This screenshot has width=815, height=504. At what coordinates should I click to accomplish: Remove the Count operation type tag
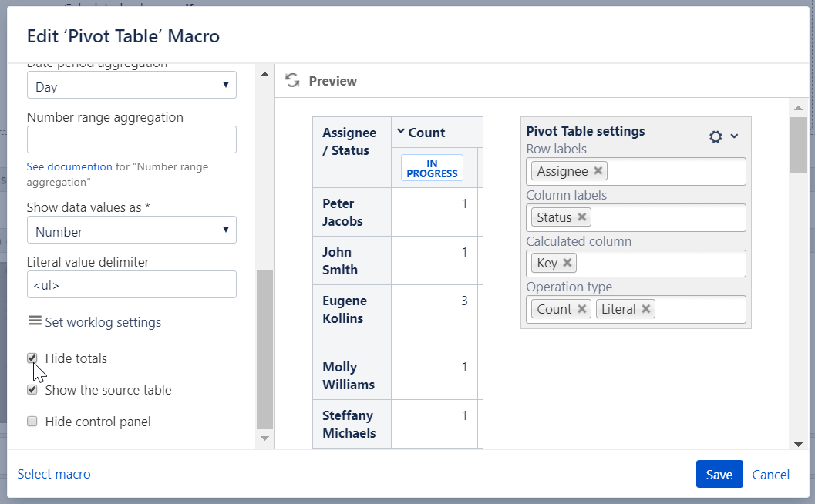(x=582, y=309)
